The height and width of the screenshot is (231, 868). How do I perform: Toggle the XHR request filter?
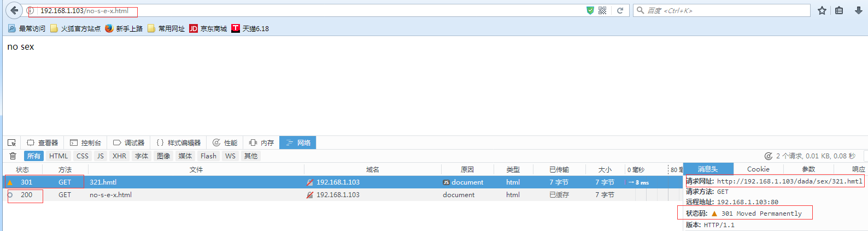click(119, 156)
